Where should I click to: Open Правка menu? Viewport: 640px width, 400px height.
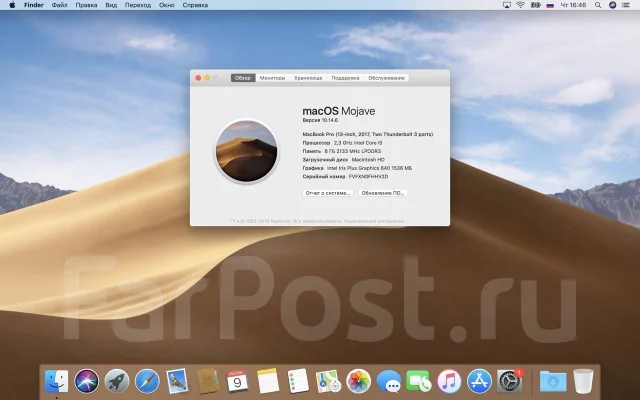point(86,5)
